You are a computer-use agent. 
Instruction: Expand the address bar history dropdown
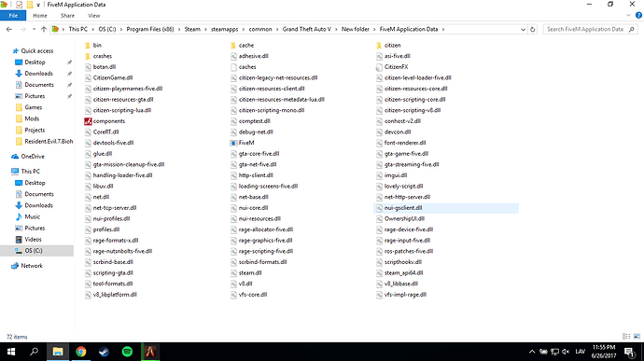pos(523,29)
